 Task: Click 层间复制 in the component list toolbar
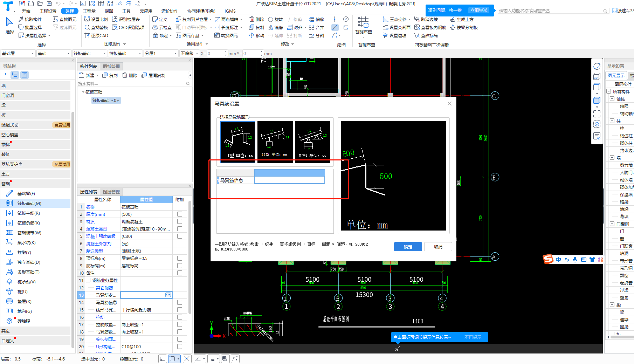153,75
